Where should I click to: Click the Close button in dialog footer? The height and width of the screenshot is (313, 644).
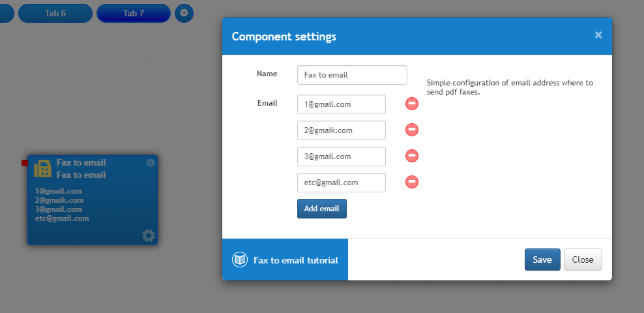pos(583,260)
